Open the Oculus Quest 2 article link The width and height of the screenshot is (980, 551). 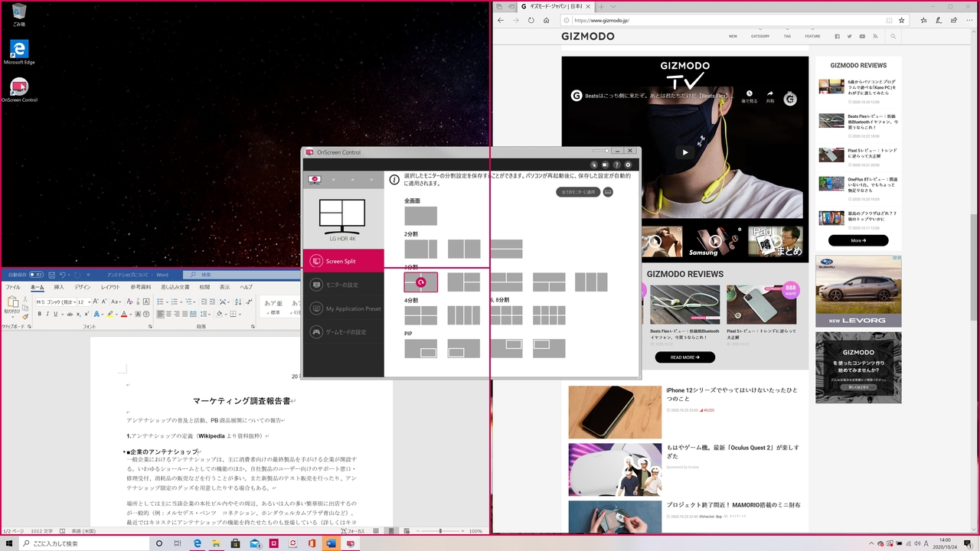point(731,451)
